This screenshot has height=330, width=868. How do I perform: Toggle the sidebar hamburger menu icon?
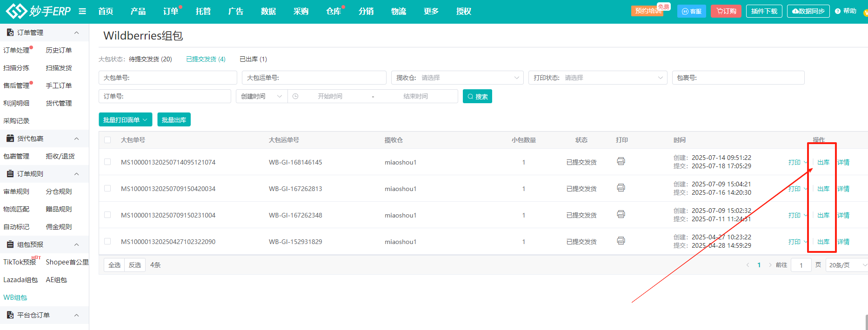(x=82, y=11)
